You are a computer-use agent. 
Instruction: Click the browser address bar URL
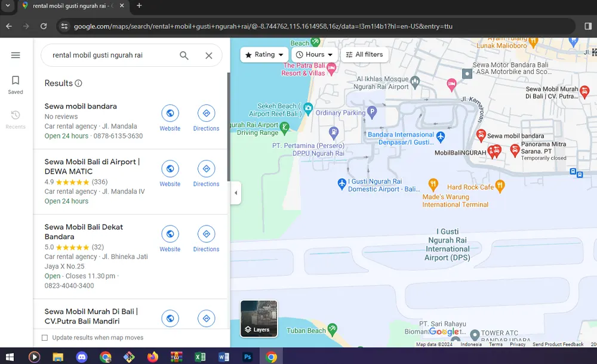coord(263,26)
